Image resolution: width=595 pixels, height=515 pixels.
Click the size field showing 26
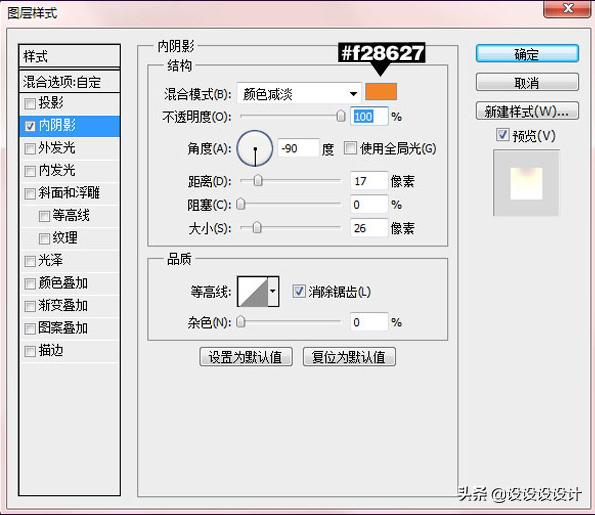(x=369, y=228)
